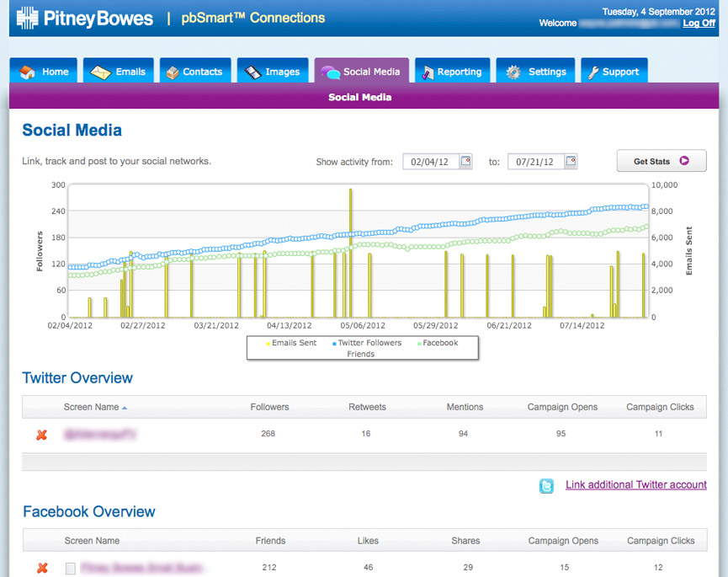This screenshot has width=728, height=577.
Task: Click the Social Media speech bubbles icon
Action: 331,72
